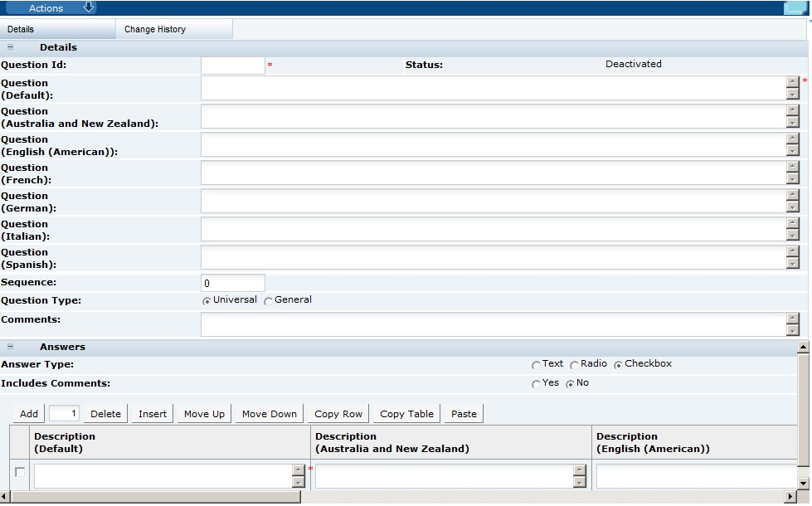Viewport: 812px width, 506px height.
Task: Click the Add button
Action: coord(28,413)
